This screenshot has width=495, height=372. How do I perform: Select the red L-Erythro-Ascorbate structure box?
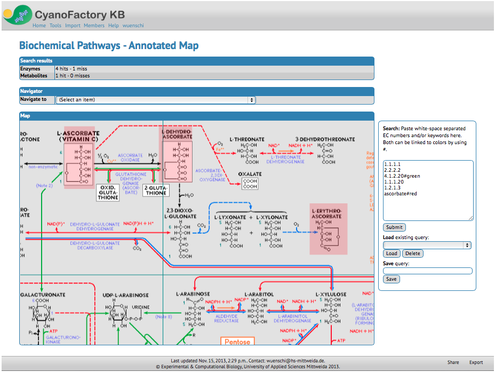(328, 229)
